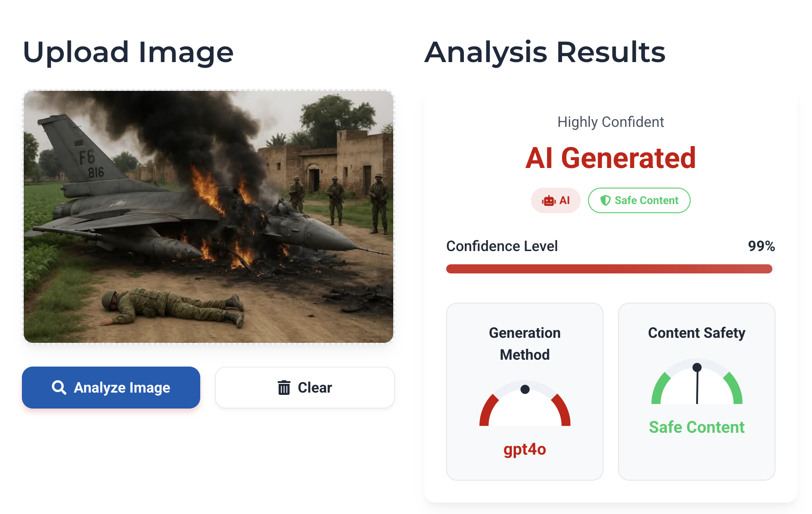Select the green Safe Content pill badge
This screenshot has width=812, height=514.
(x=639, y=200)
